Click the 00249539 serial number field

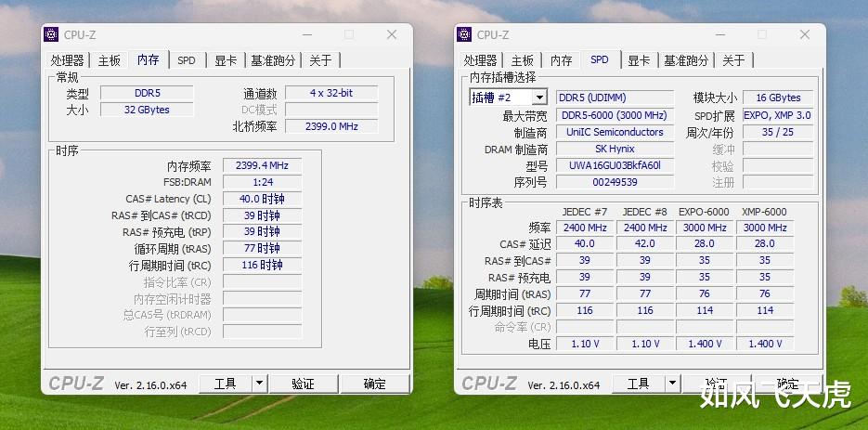[615, 182]
